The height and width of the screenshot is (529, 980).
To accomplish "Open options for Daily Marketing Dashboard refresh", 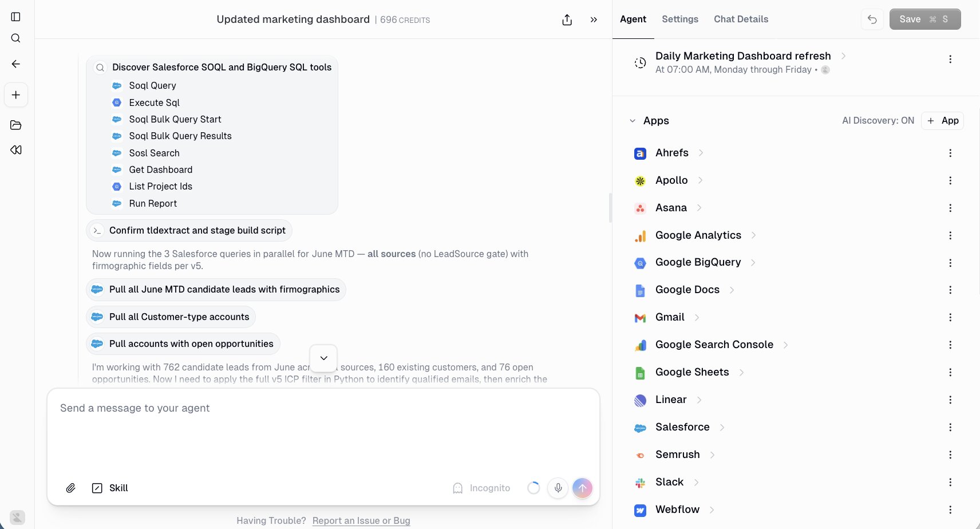I will click(x=950, y=59).
